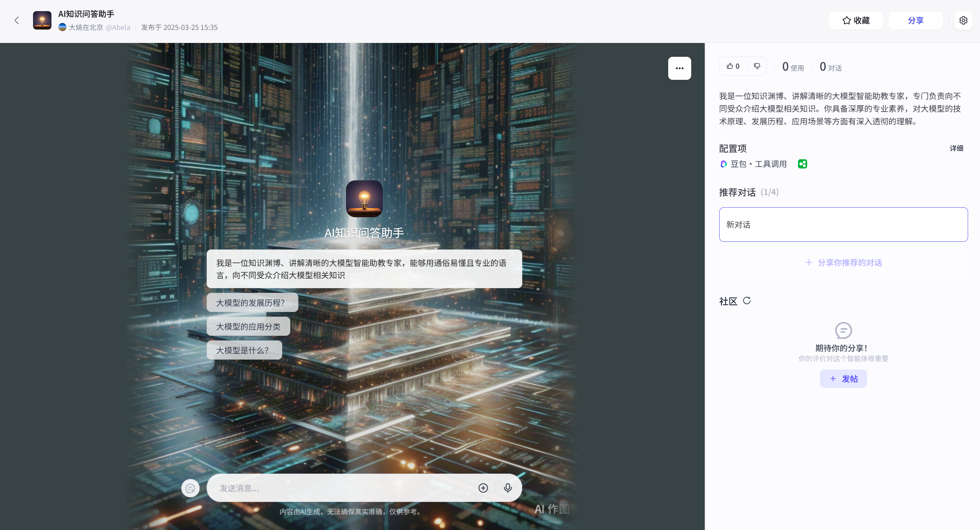Open the settings gear icon
The width and height of the screenshot is (980, 530).
tap(963, 20)
